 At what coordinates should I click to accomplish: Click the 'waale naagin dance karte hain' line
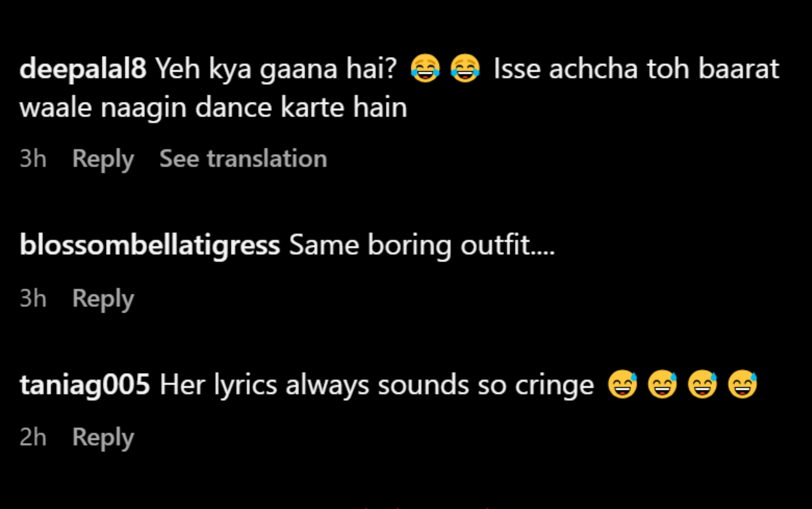click(213, 108)
